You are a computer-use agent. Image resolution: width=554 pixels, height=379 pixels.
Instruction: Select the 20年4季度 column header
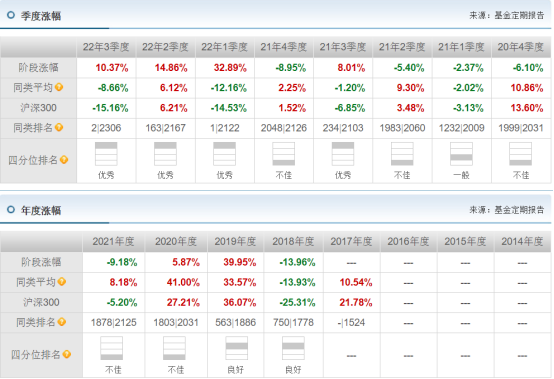[x=521, y=47]
